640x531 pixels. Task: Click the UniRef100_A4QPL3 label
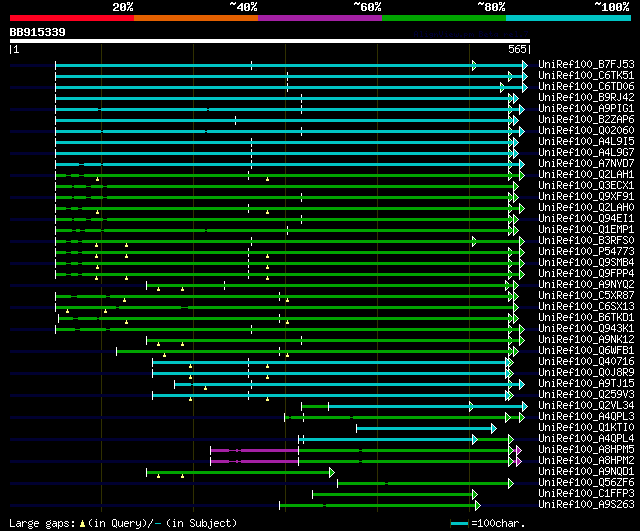tap(586, 417)
